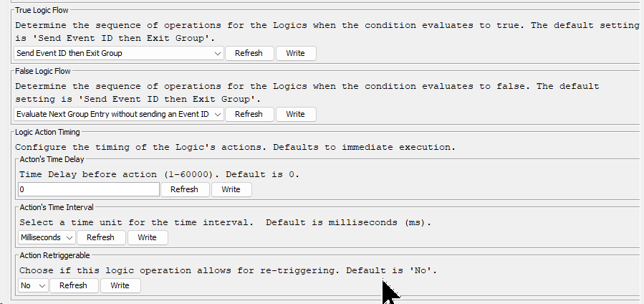Click Write for False Logic Flow
This screenshot has height=304, width=644.
[x=295, y=114]
